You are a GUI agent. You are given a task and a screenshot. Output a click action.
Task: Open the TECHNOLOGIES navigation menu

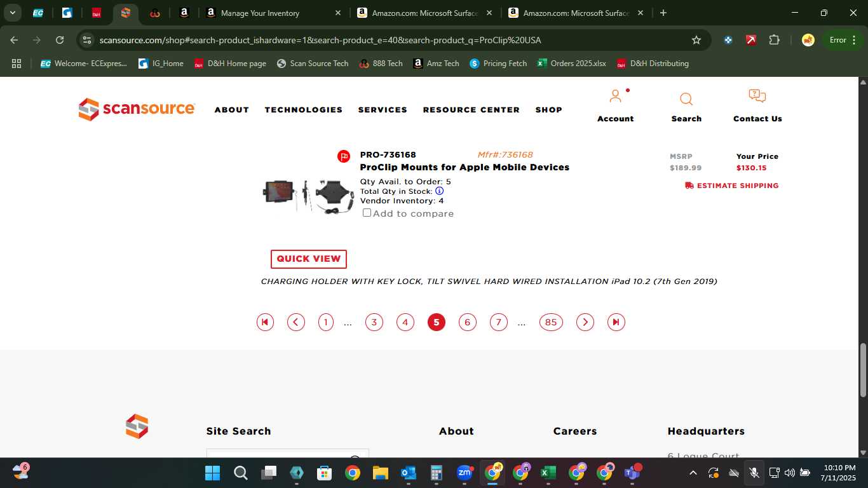click(304, 110)
